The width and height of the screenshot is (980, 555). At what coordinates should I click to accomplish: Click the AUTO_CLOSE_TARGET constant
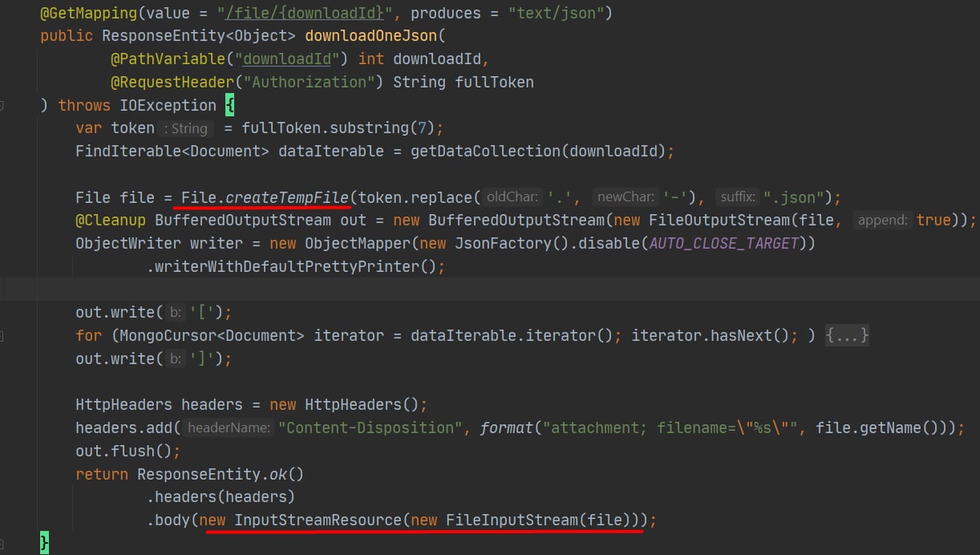724,243
